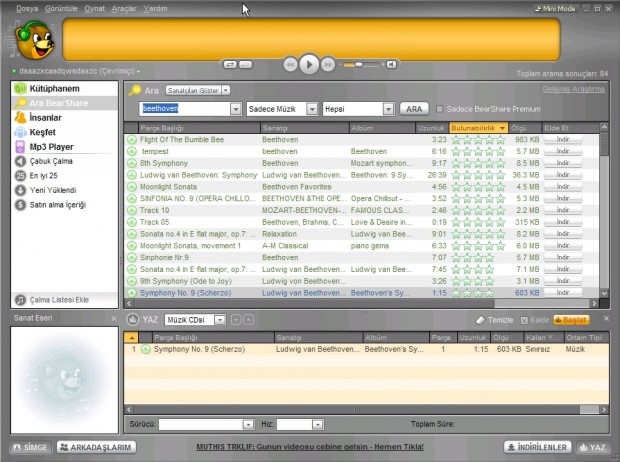
Task: Open Kütüphanem library in sidebar
Action: [x=64, y=89]
